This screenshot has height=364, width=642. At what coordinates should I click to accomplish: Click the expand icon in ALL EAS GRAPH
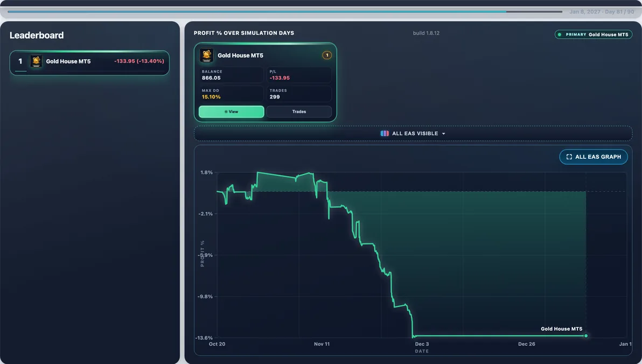pos(569,157)
